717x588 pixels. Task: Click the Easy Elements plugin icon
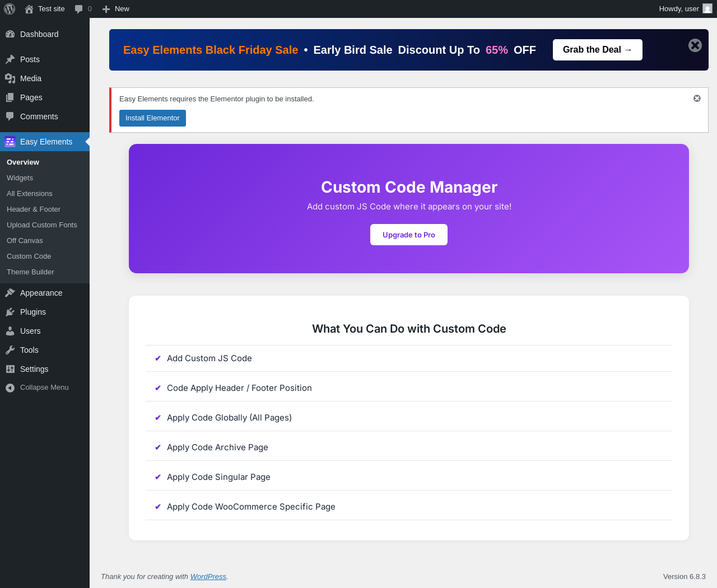click(x=10, y=142)
